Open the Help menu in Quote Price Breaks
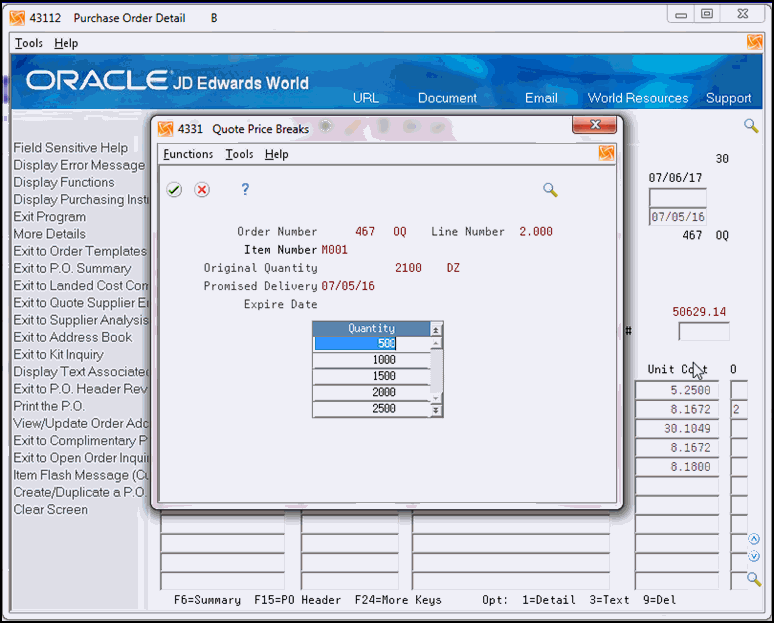 coord(276,155)
